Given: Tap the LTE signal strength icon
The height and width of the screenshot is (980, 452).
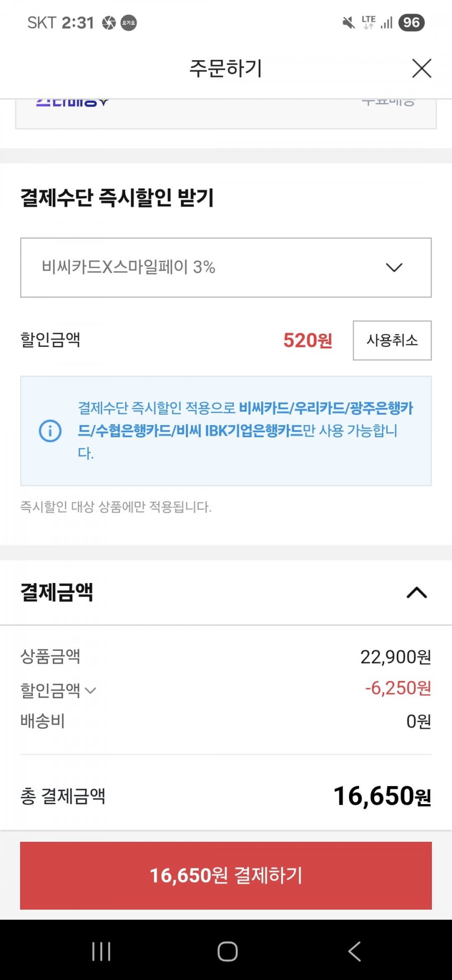Looking at the screenshot, I should click(386, 23).
